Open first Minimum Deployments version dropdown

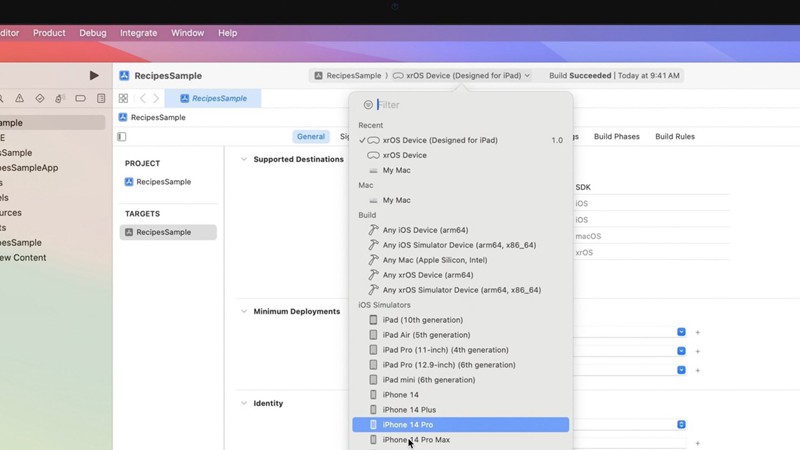(x=681, y=332)
